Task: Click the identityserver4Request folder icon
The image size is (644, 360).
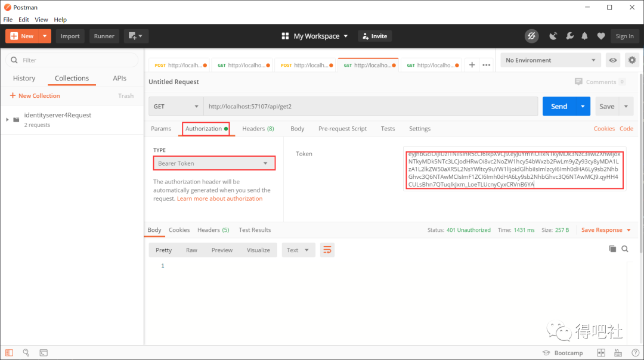Action: (17, 119)
